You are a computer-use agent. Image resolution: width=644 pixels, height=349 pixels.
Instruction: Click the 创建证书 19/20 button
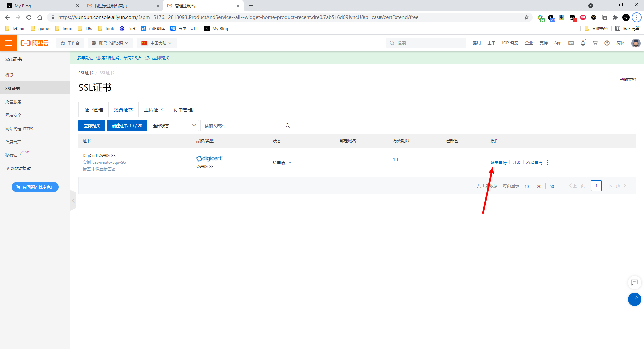(127, 126)
